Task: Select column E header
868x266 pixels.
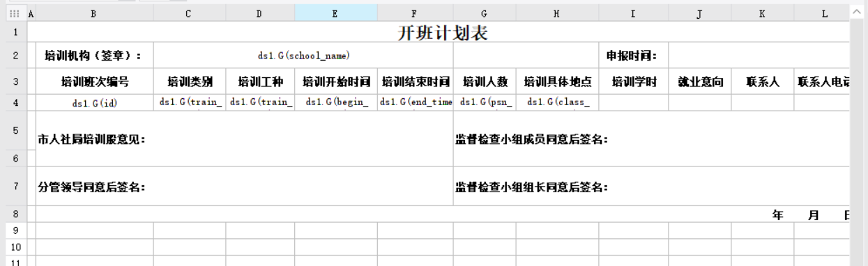Action: pyautogui.click(x=336, y=13)
